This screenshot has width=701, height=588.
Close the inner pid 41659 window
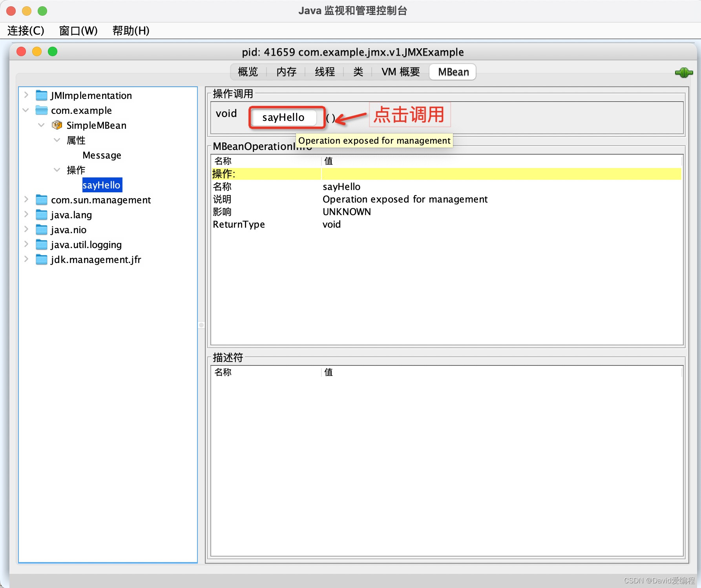tap(21, 51)
